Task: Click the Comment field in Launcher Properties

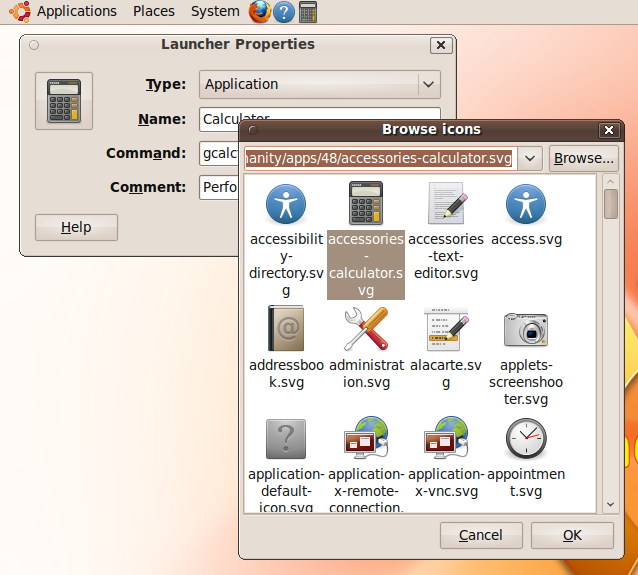Action: pyautogui.click(x=219, y=187)
